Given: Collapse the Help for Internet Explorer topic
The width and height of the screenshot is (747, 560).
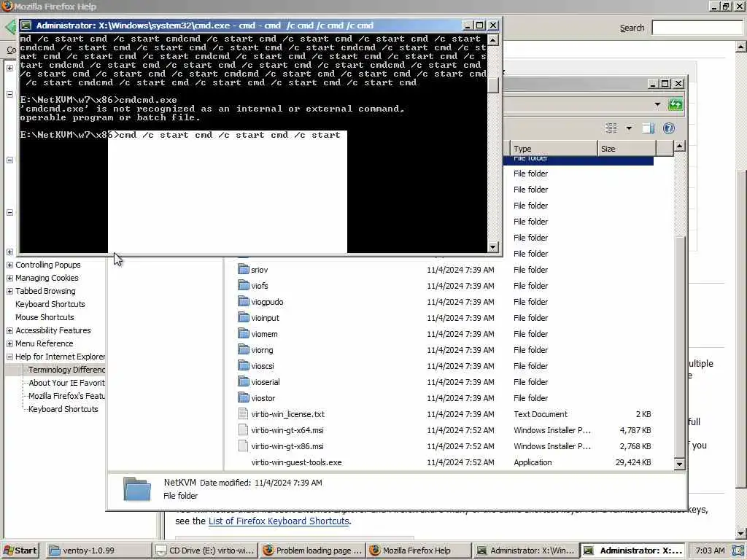Looking at the screenshot, I should point(9,357).
